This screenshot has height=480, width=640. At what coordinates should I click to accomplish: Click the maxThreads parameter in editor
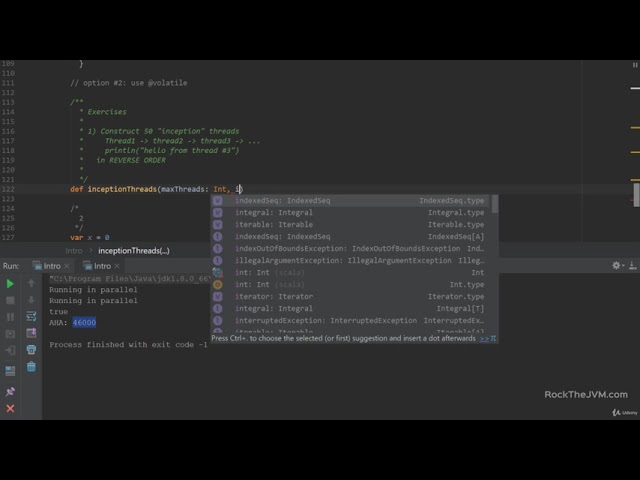pos(182,189)
